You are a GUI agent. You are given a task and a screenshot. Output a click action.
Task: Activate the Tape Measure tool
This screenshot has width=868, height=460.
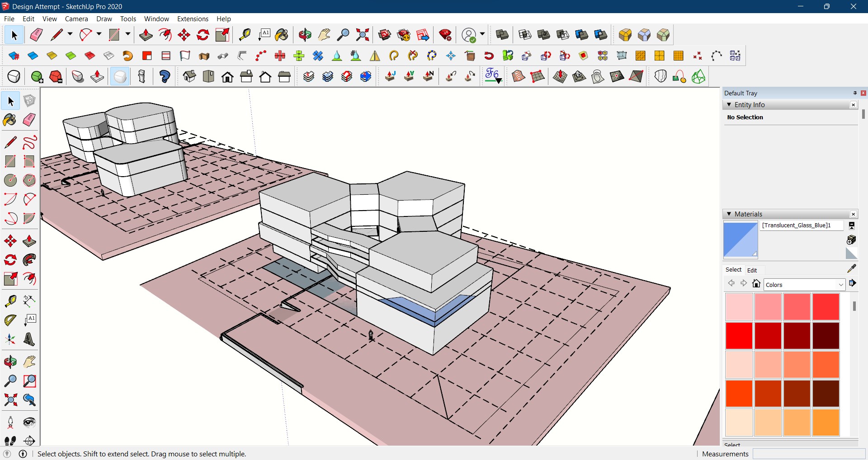pos(10,301)
